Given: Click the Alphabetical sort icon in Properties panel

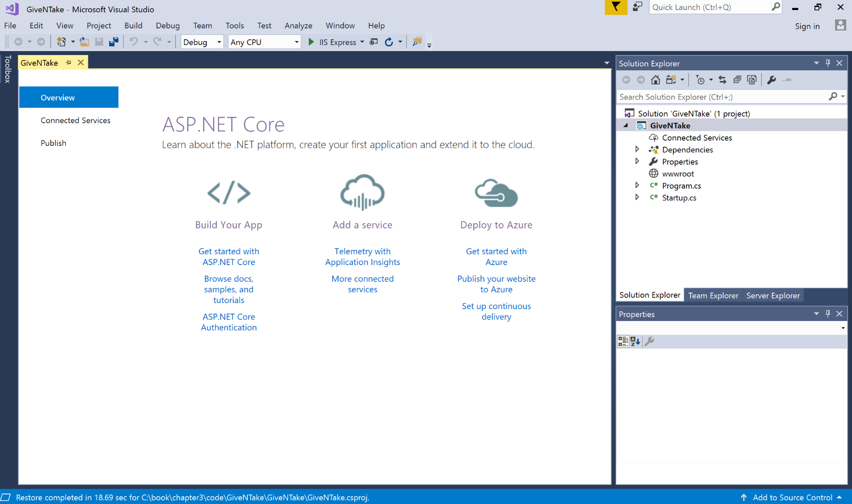Looking at the screenshot, I should pyautogui.click(x=635, y=342).
